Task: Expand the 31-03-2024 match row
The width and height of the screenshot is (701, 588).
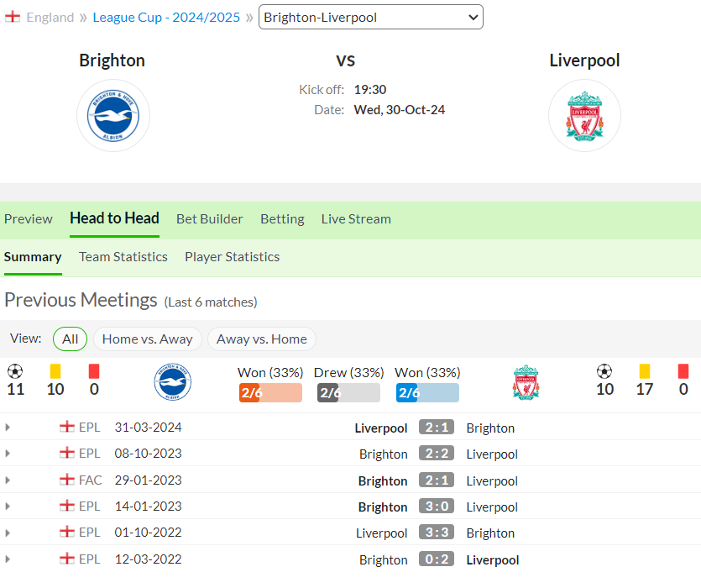Action: point(8,428)
